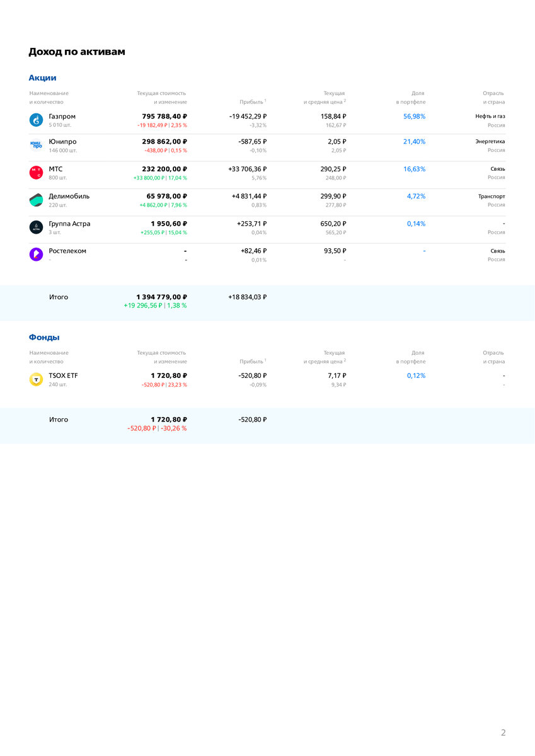This screenshot has height=756, width=535.
Task: Click Юнипро portfolio share 21,40%
Action: pyautogui.click(x=414, y=142)
